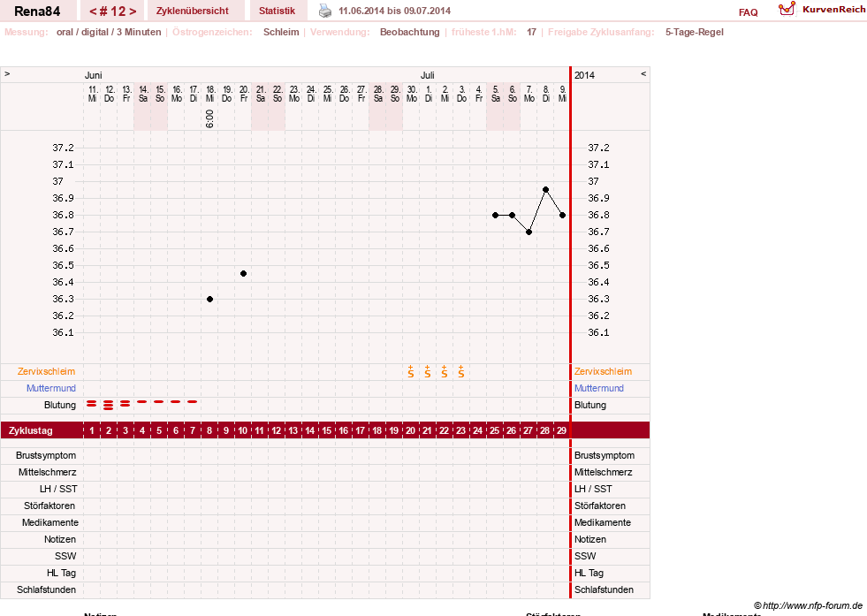Click right Muttermund row label

click(x=599, y=388)
